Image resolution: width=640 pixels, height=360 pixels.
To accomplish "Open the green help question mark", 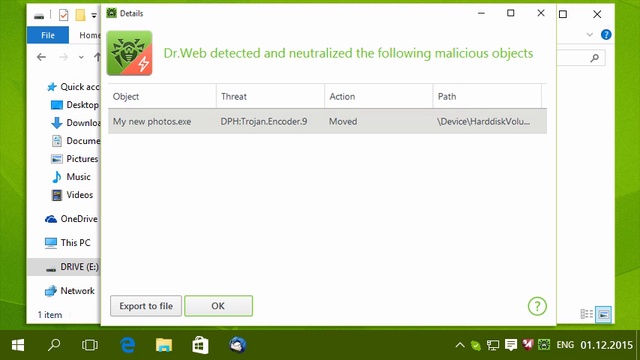I will [x=537, y=306].
